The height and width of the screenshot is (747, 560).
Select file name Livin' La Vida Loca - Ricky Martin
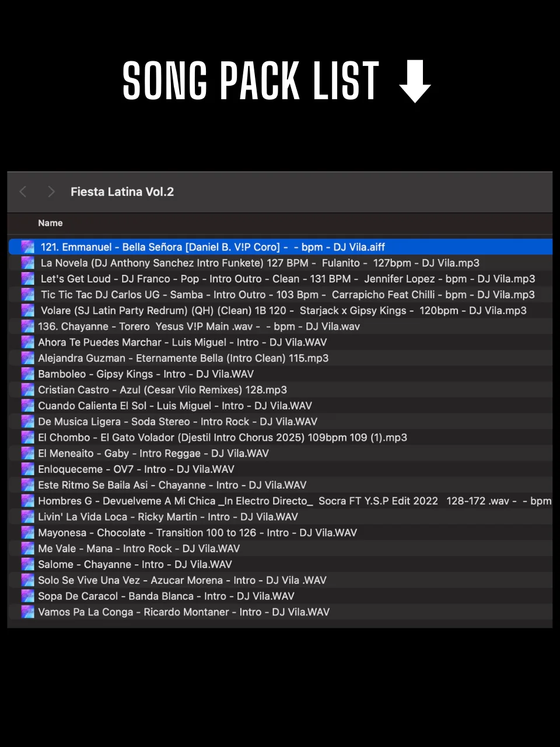(168, 516)
